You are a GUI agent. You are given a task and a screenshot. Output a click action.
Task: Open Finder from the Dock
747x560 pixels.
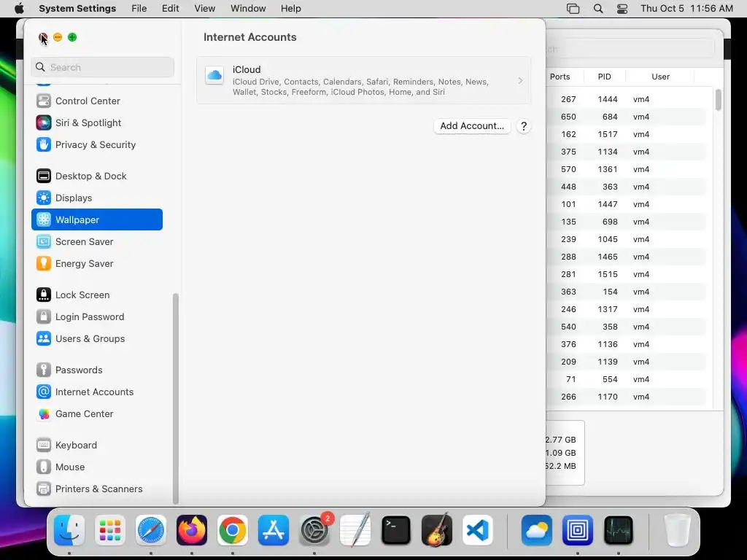(x=69, y=530)
